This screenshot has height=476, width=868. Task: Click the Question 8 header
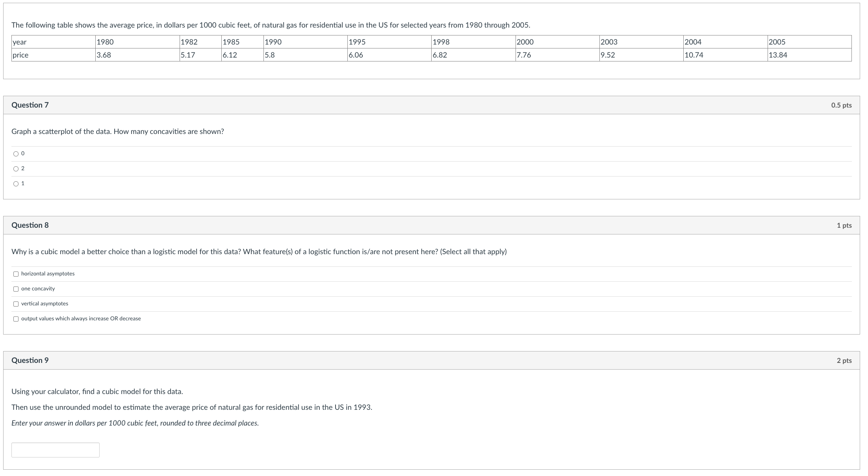click(x=30, y=225)
